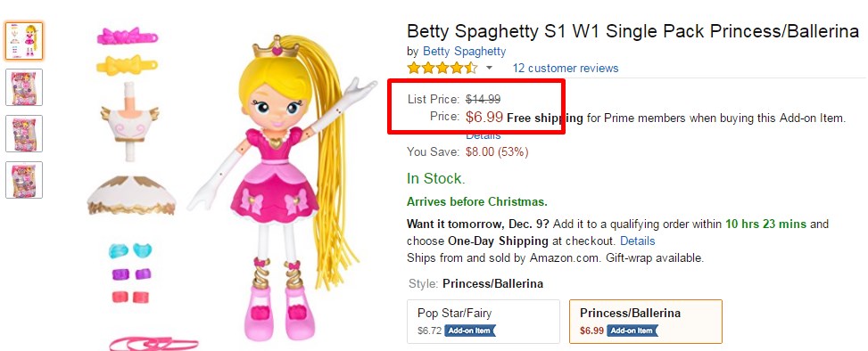Click the pink hair clip accessory image
Viewport: 868px width, 351px height.
[128, 37]
